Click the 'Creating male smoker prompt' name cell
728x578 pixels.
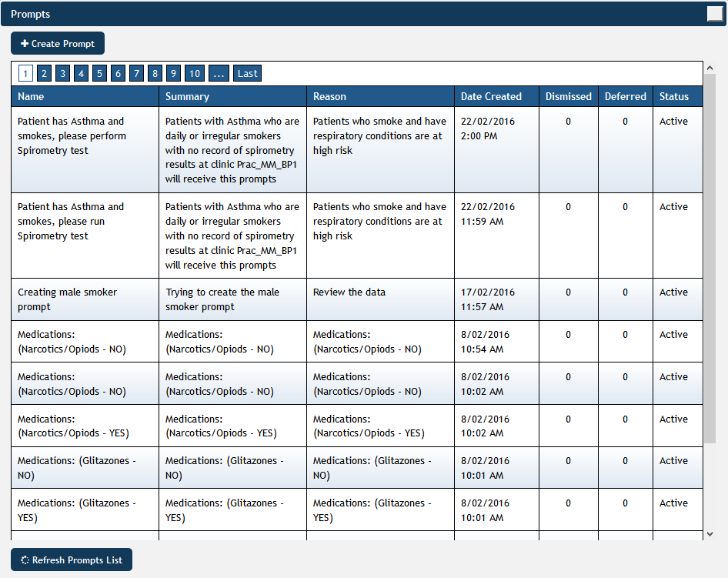[x=85, y=299]
